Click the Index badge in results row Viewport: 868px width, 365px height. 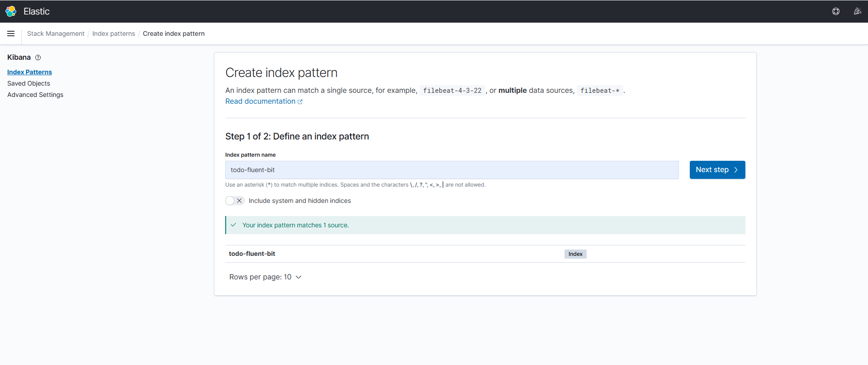[575, 254]
